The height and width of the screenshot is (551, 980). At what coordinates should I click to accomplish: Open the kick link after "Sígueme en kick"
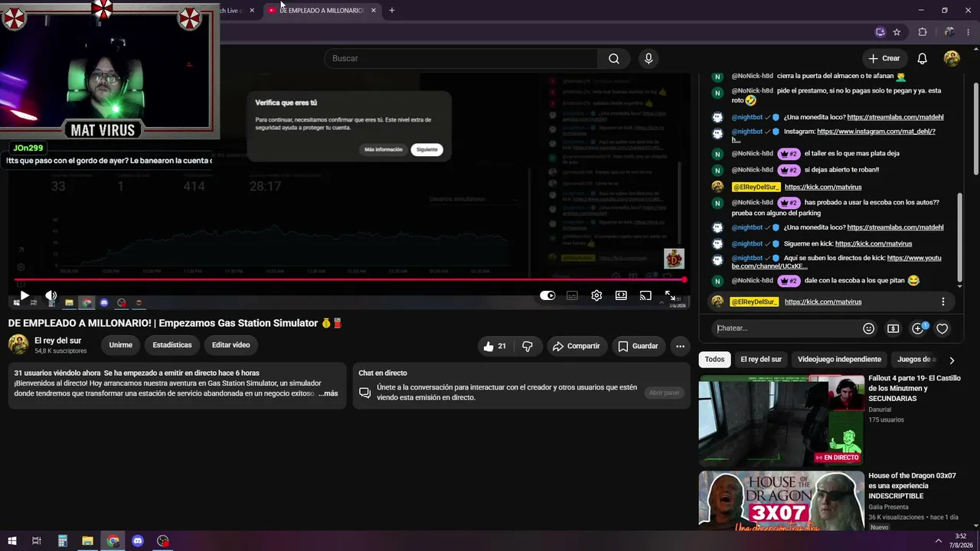tap(874, 244)
